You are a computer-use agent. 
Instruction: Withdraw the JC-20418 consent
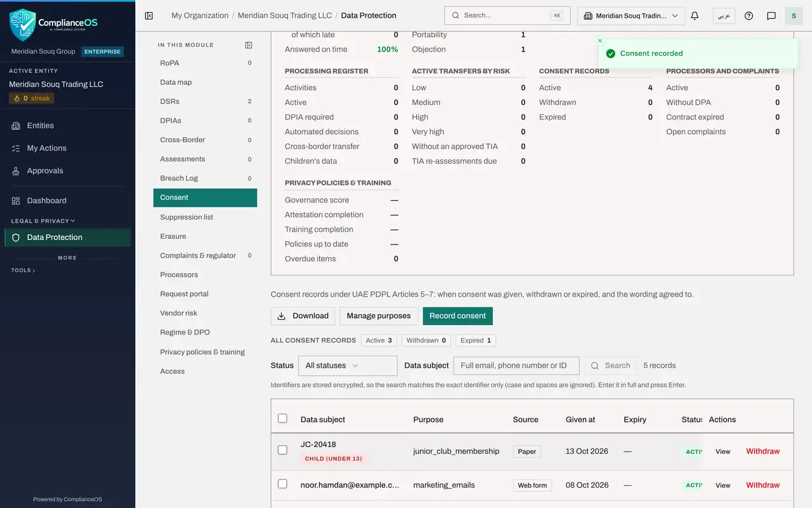[763, 451]
